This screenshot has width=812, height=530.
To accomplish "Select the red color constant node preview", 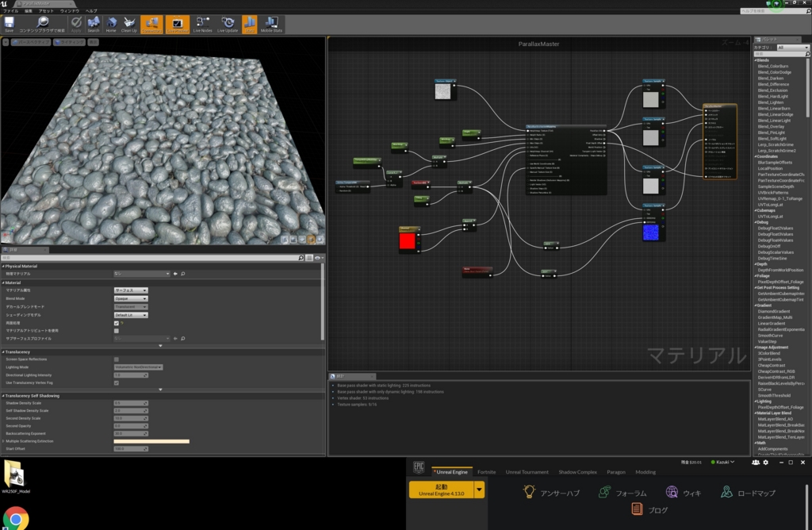I will (407, 241).
